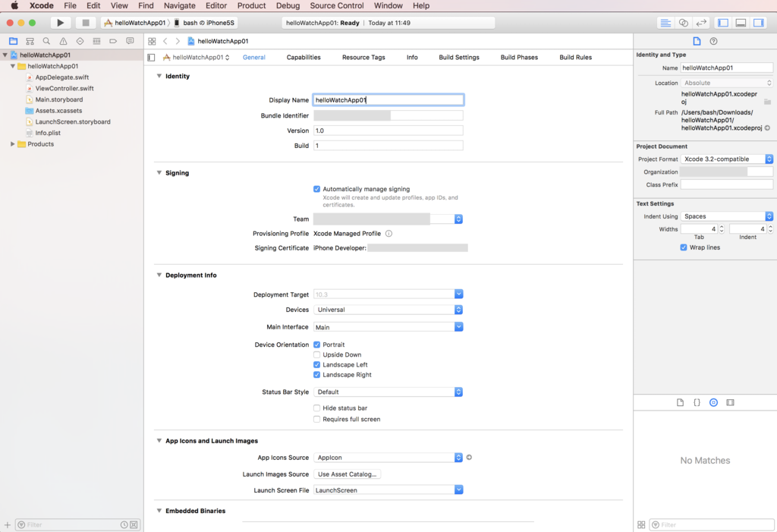Uncheck Landscape Right orientation
This screenshot has width=777, height=532.
316,375
